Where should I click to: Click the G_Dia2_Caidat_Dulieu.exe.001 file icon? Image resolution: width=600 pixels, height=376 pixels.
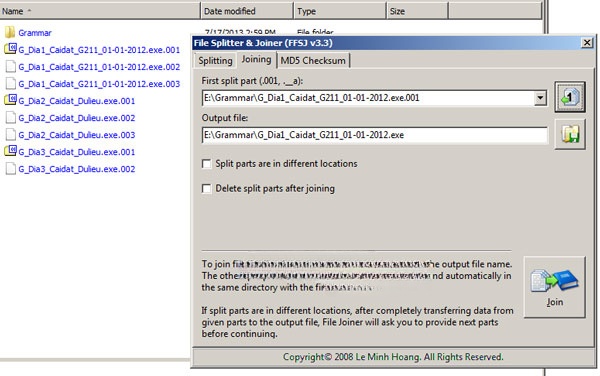(10, 100)
